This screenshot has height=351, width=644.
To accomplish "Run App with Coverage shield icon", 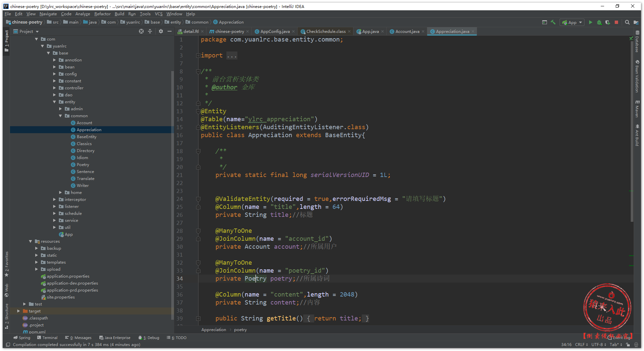I will (608, 22).
